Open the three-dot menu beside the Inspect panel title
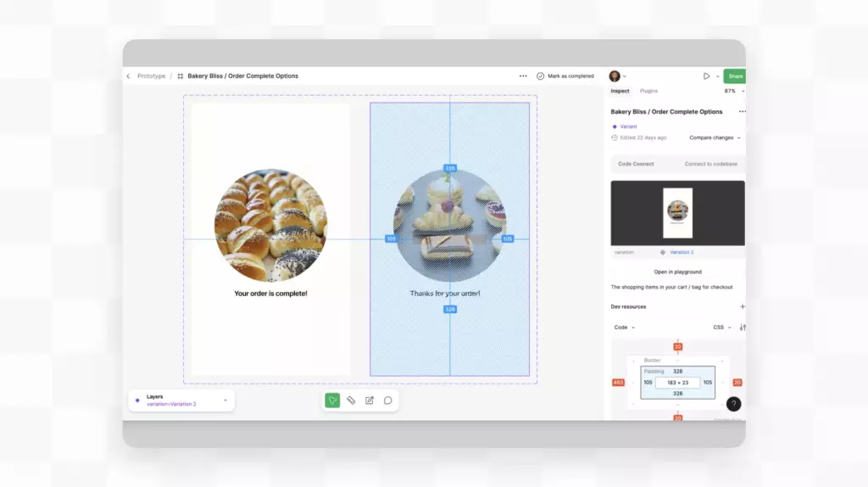Viewport: 868px width, 487px height. click(742, 111)
